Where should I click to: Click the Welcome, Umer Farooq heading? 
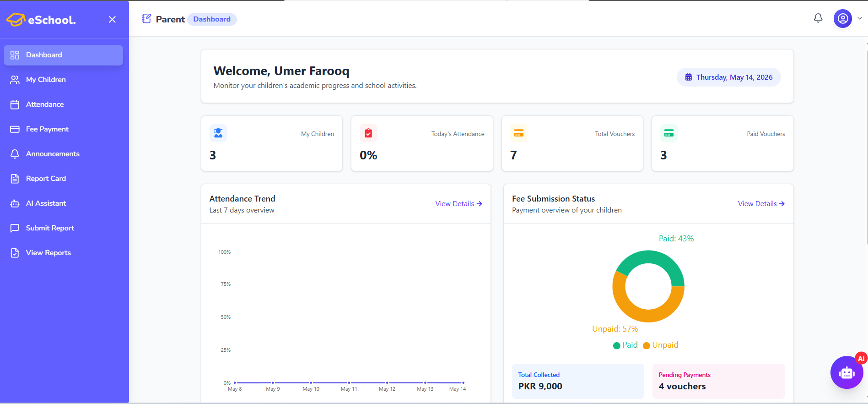(281, 71)
